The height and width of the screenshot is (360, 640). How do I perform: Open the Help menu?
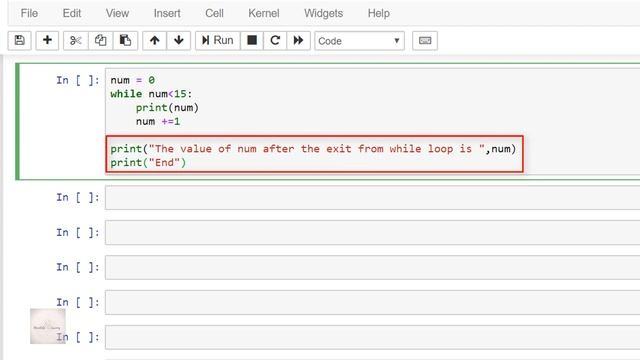pyautogui.click(x=378, y=13)
